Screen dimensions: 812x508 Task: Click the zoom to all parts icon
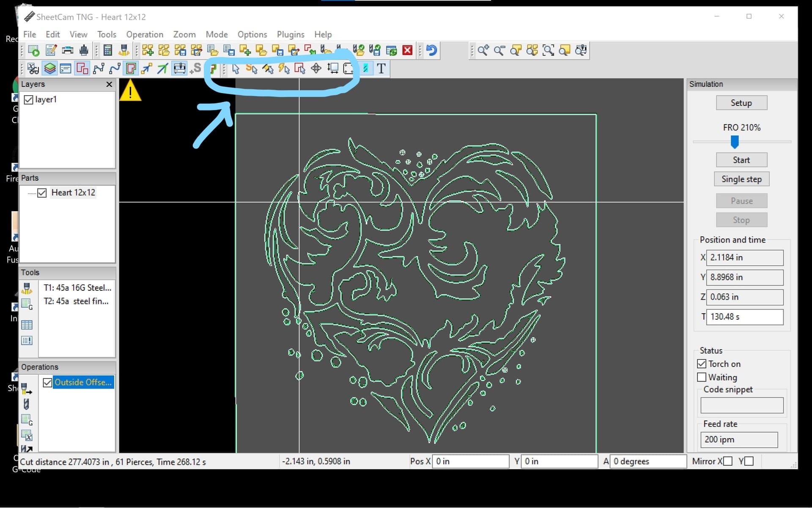click(x=532, y=50)
